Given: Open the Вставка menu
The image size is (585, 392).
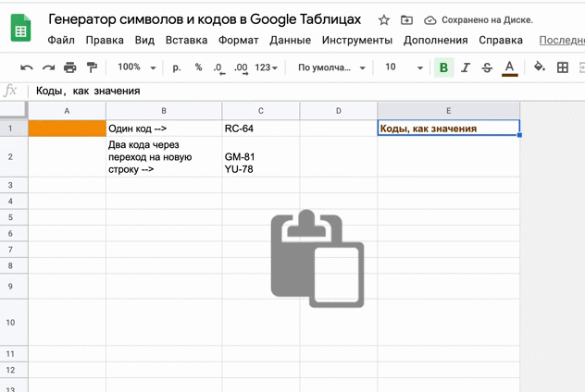Looking at the screenshot, I should point(187,41).
